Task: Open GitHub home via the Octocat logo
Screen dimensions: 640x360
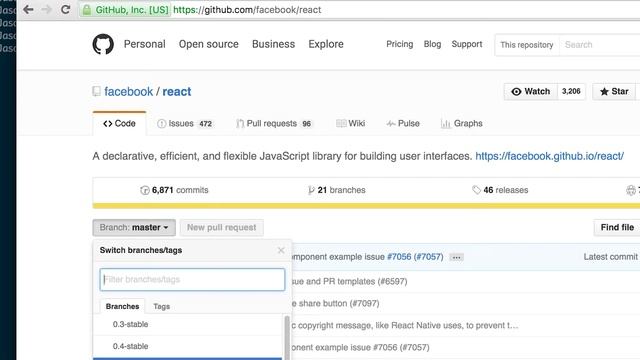Action: [x=103, y=44]
